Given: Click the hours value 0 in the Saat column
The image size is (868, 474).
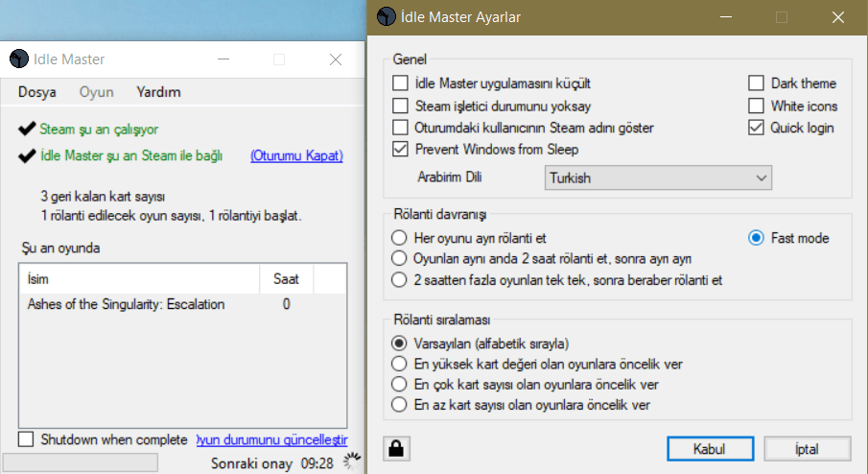Looking at the screenshot, I should (286, 304).
